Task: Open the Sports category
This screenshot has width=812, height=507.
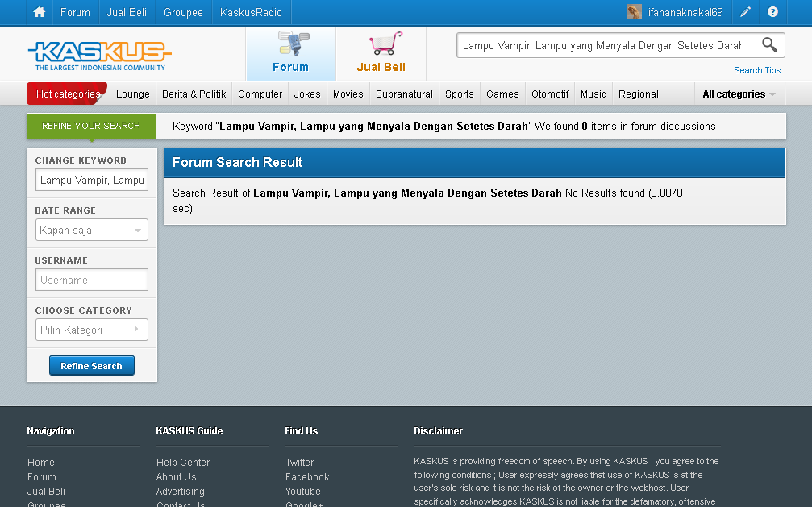Action: (x=460, y=94)
